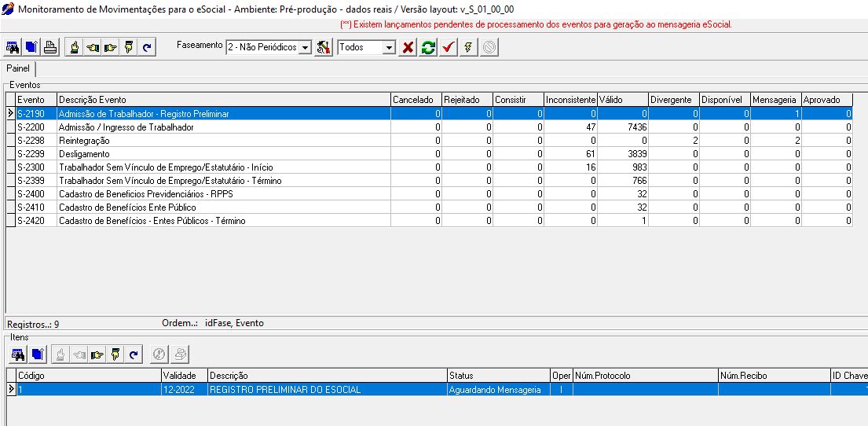The height and width of the screenshot is (426, 868).
Task: Click the Cancelado column header
Action: tap(416, 100)
